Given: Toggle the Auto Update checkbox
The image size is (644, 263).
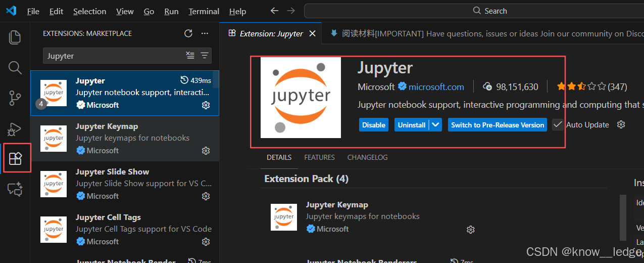Looking at the screenshot, I should click(558, 124).
